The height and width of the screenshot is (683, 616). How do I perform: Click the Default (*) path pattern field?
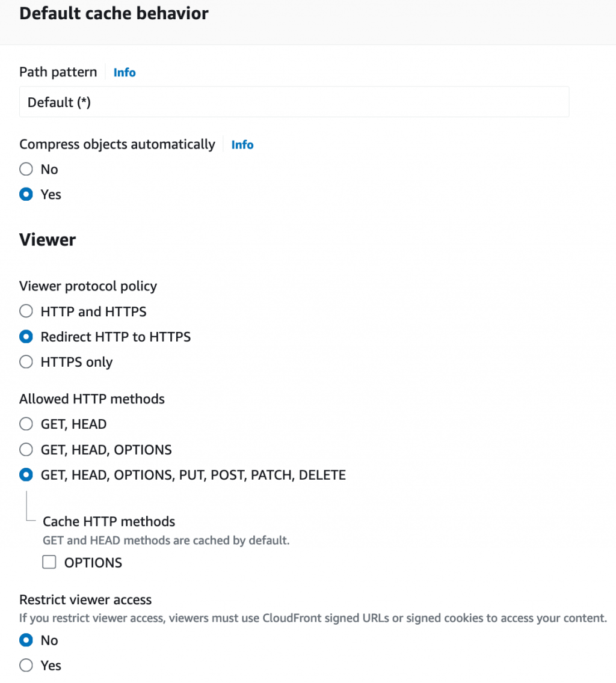pos(294,102)
